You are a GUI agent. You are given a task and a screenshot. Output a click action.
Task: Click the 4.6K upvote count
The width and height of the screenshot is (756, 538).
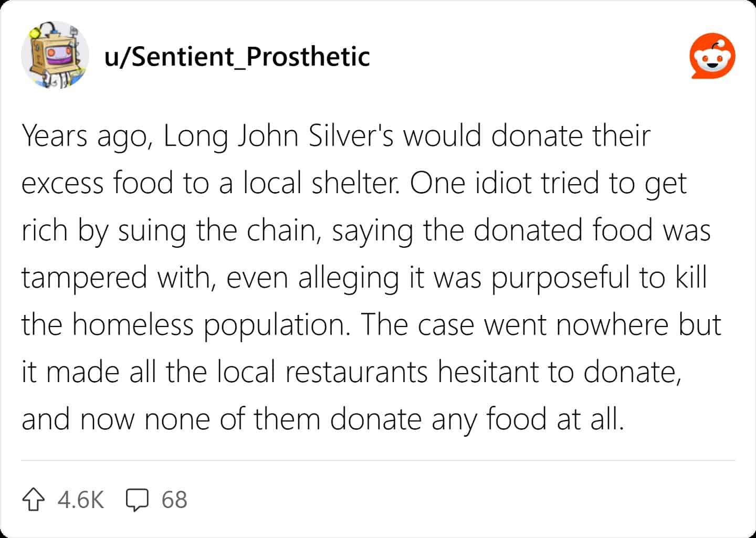click(81, 500)
